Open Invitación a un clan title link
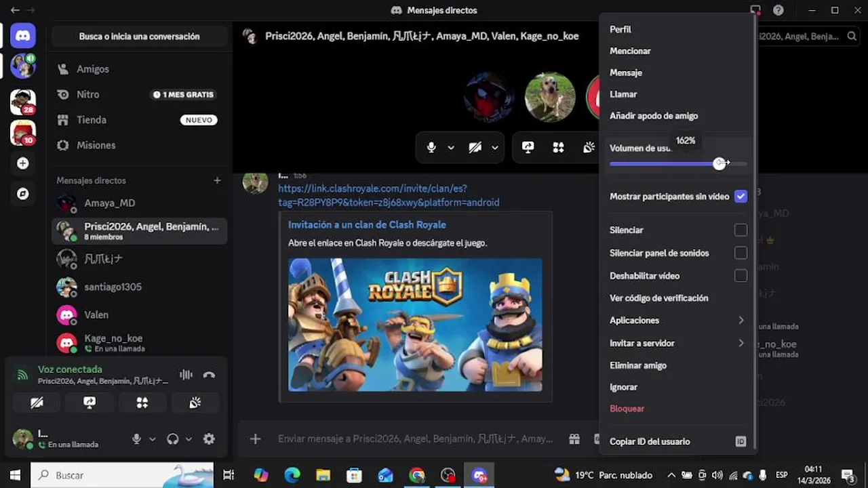Image resolution: width=868 pixels, height=488 pixels. [x=367, y=225]
